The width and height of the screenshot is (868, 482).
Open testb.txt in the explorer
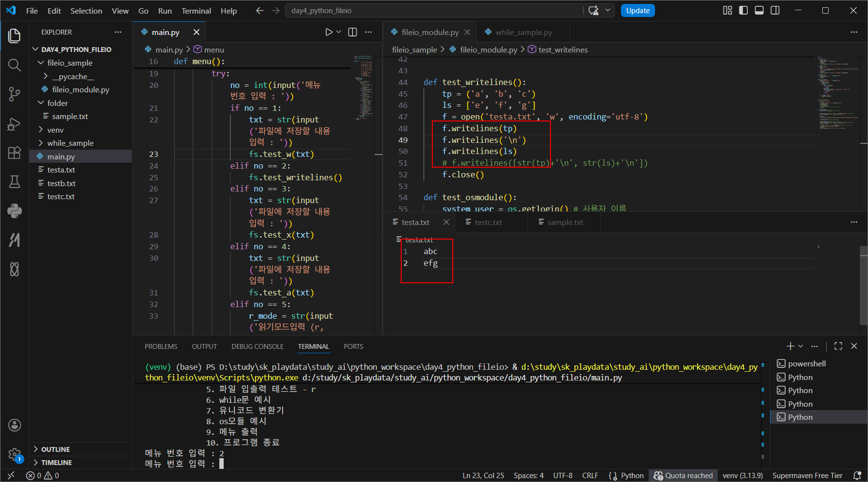tap(81, 183)
